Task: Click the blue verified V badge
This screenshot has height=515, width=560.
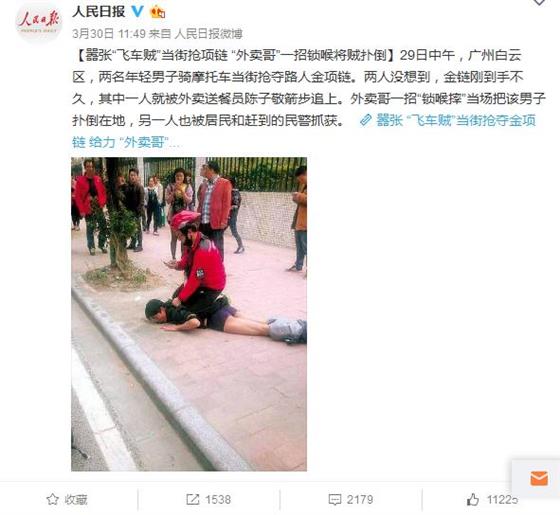Action: click(138, 12)
